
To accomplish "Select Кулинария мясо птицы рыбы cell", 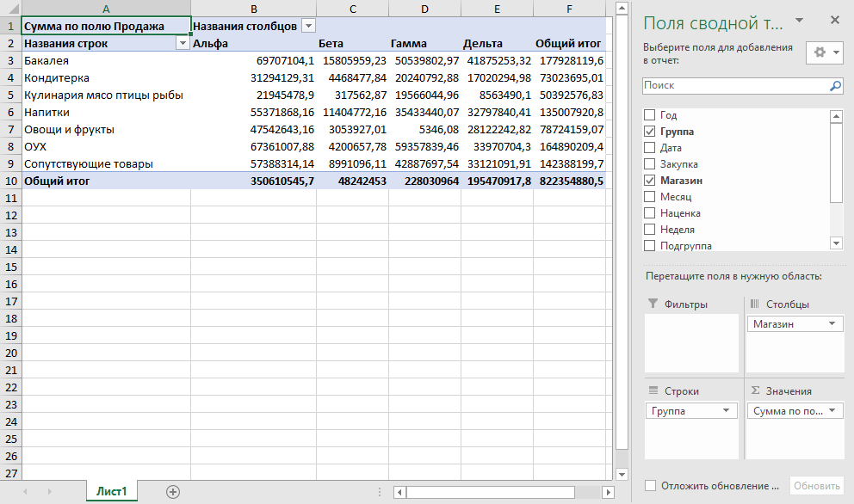I will pyautogui.click(x=106, y=95).
